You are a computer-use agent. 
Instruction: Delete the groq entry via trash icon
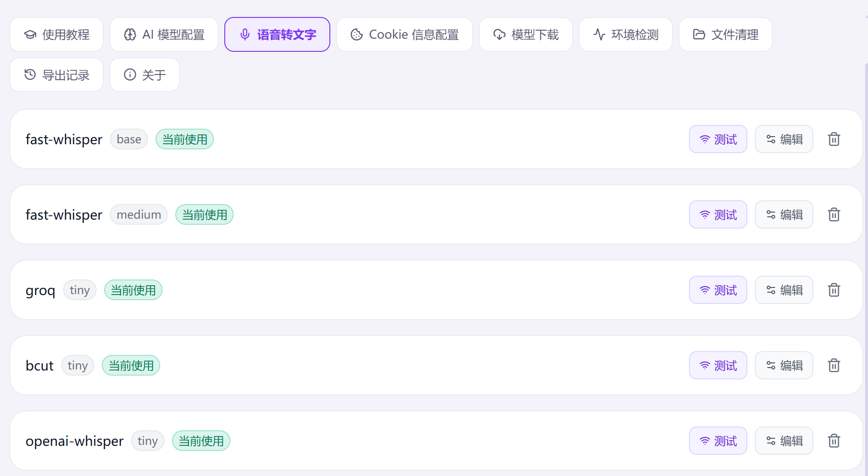[834, 290]
